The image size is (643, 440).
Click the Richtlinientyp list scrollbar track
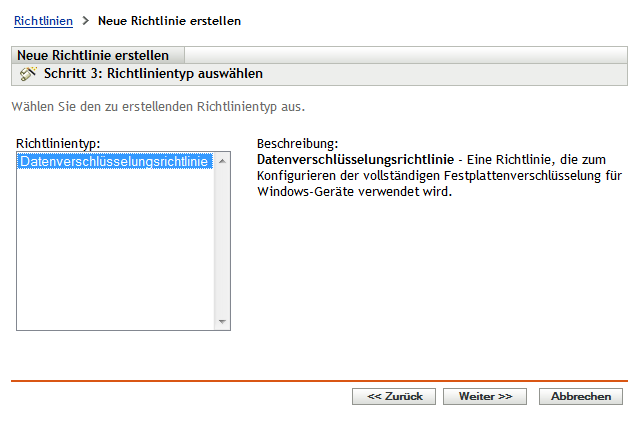pyautogui.click(x=223, y=240)
